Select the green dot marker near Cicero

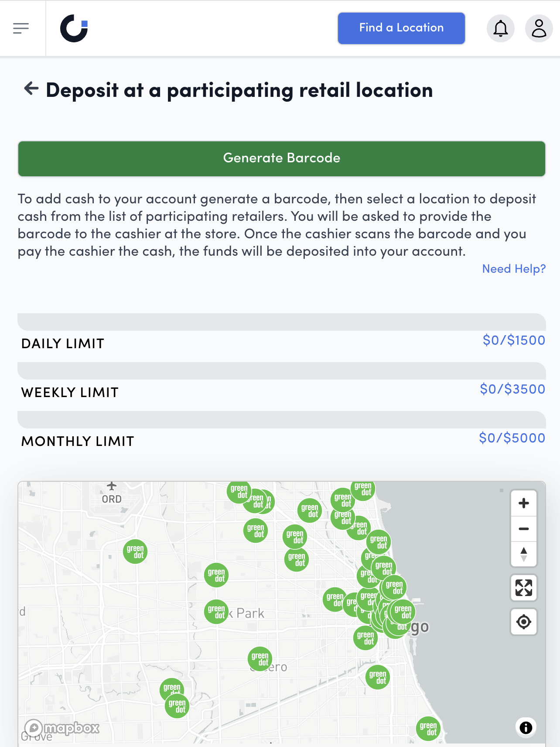coord(260,658)
